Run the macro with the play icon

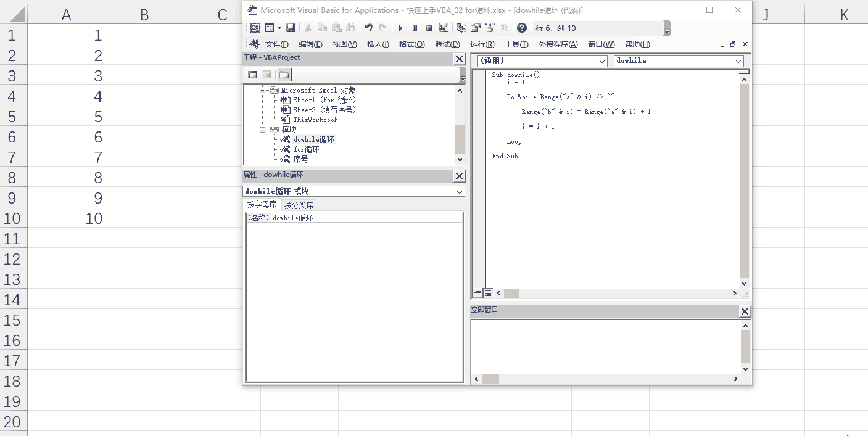click(x=400, y=28)
